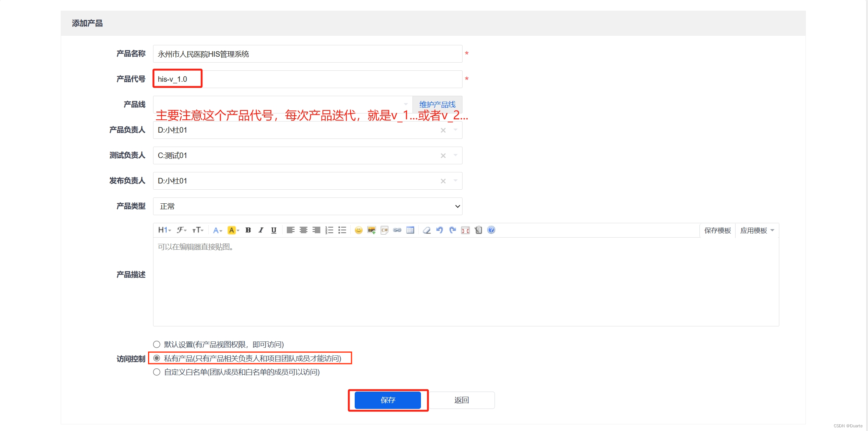868x431 pixels.
Task: Open the editor help icon
Action: pyautogui.click(x=491, y=230)
